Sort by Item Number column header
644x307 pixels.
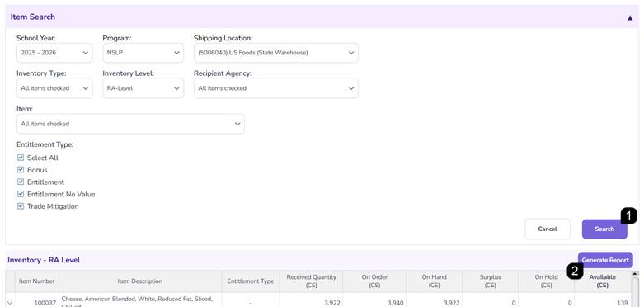[37, 281]
